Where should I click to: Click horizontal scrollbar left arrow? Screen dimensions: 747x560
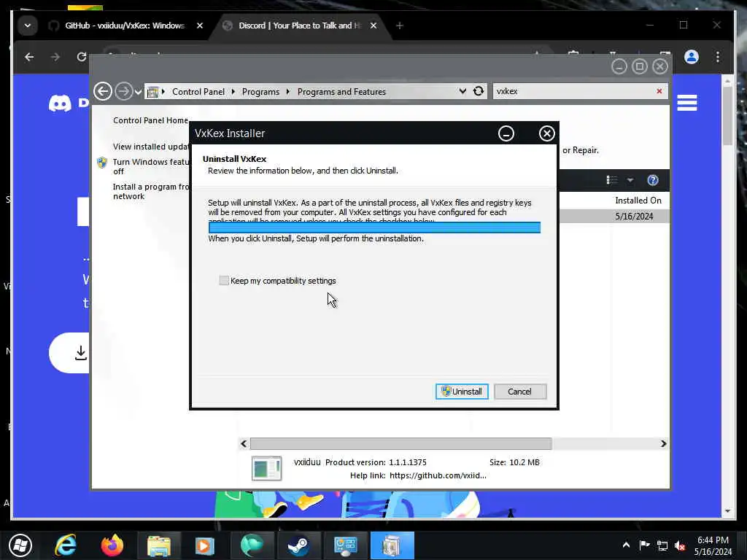(244, 444)
